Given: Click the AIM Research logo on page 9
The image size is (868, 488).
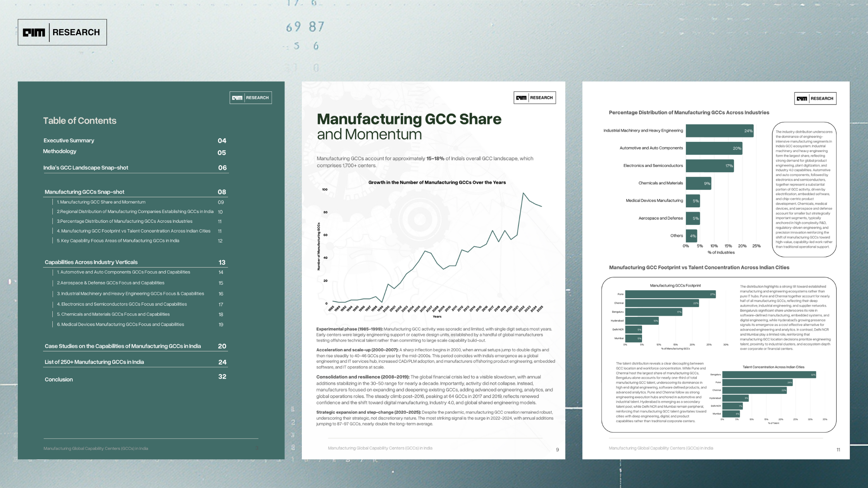Looking at the screenshot, I should click(534, 98).
